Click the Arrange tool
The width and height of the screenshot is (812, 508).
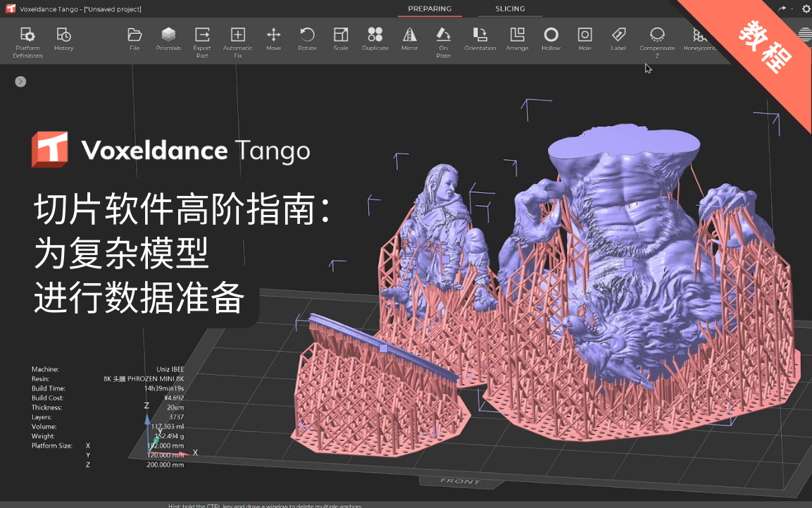tap(517, 39)
